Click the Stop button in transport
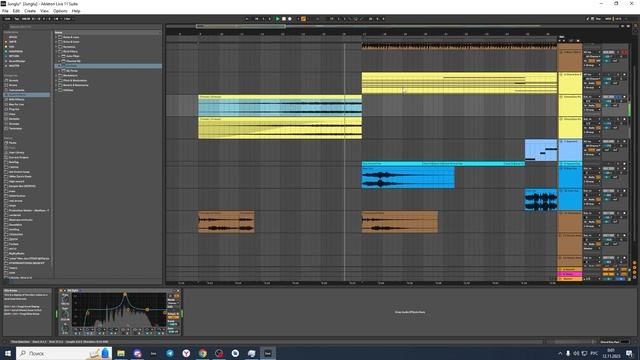This screenshot has width=640, height=360. [284, 19]
